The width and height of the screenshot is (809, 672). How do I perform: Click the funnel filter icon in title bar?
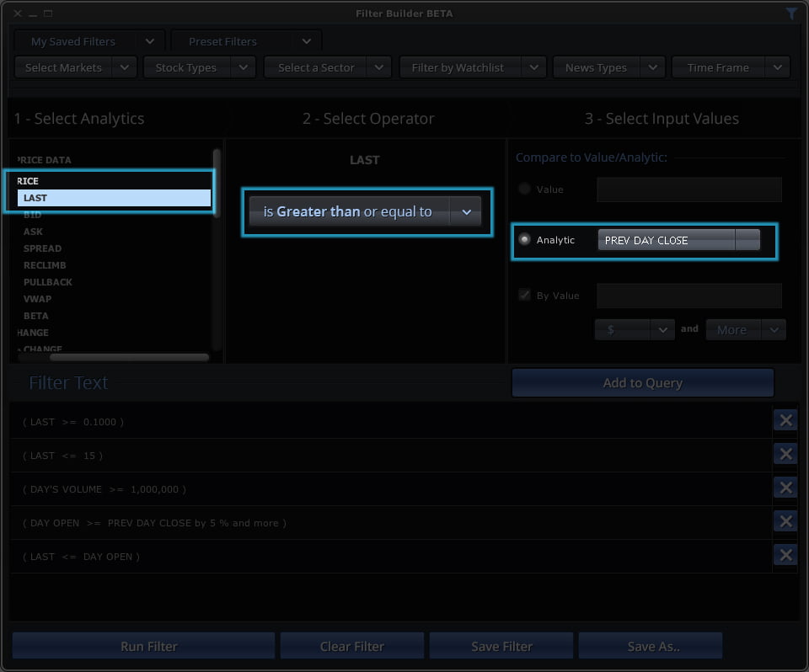[791, 13]
